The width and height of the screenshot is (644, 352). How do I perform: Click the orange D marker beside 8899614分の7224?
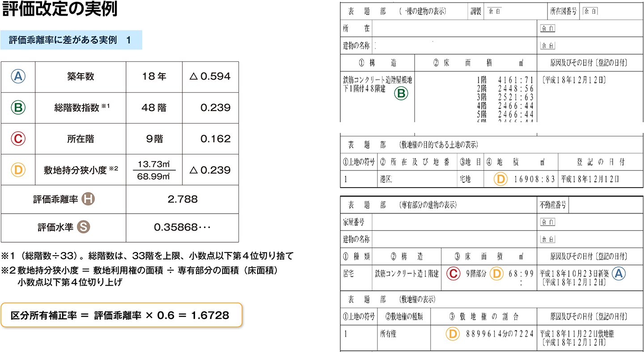click(x=453, y=334)
